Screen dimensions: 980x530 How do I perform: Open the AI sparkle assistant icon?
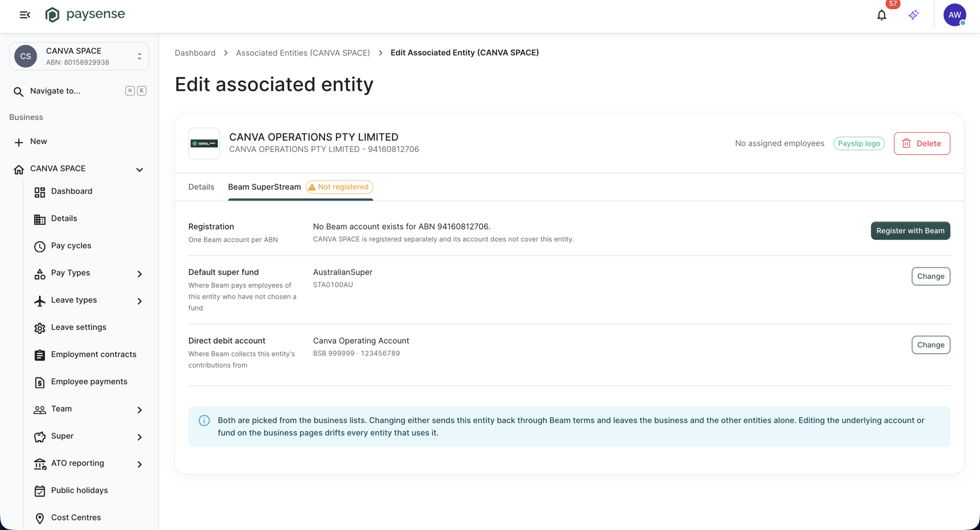tap(913, 15)
